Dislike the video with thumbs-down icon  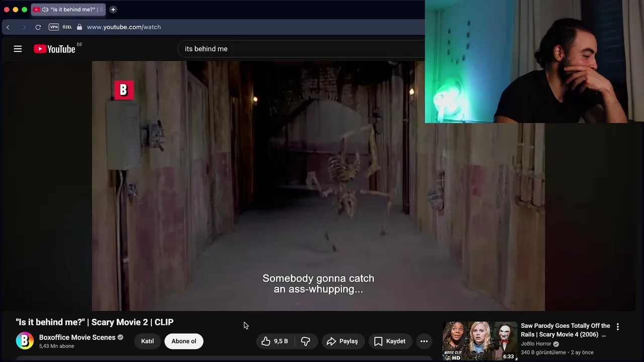305,341
